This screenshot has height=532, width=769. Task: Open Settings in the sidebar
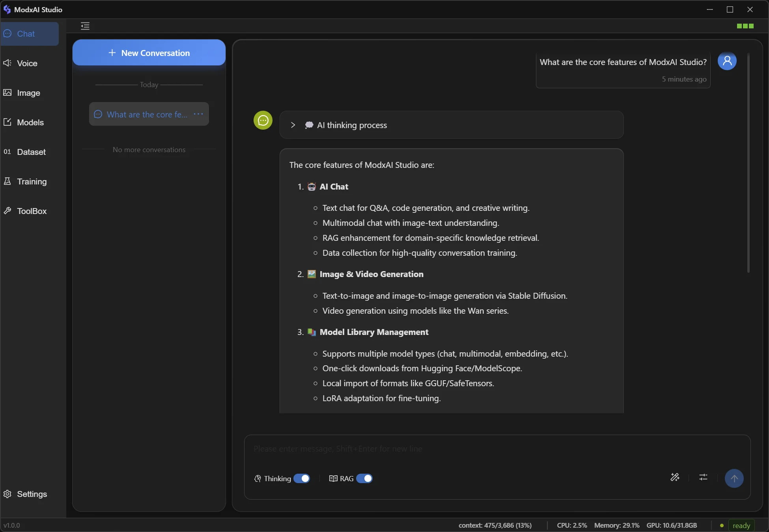pyautogui.click(x=32, y=494)
